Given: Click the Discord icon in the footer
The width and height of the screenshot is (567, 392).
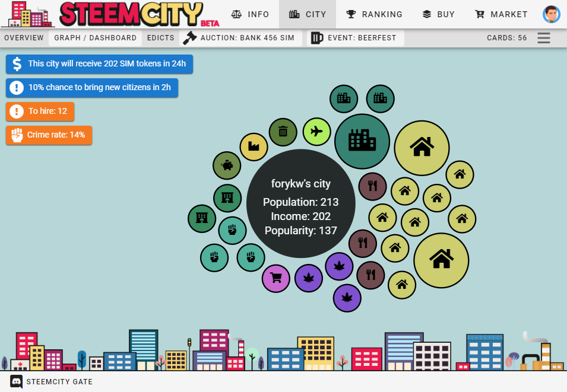Looking at the screenshot, I should tap(17, 381).
